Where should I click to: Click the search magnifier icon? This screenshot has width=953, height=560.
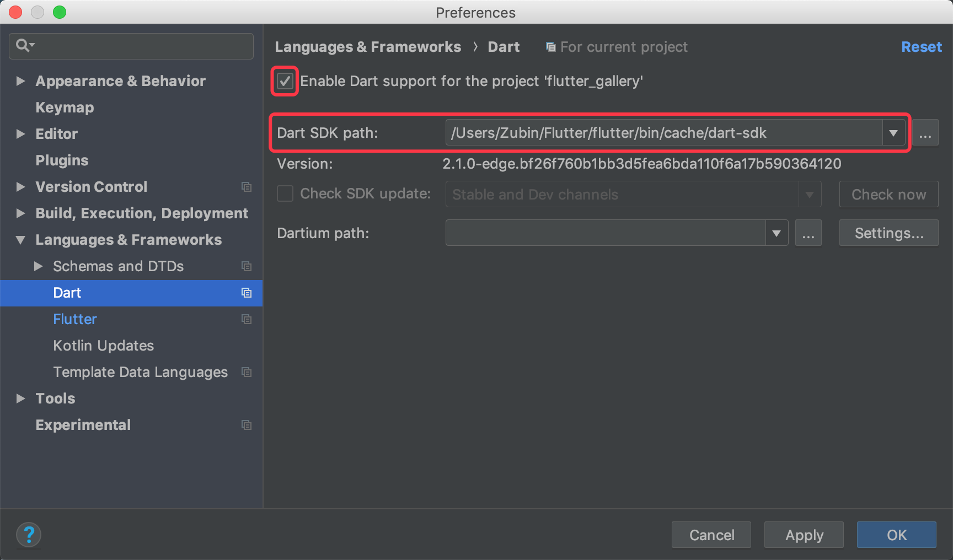click(23, 45)
